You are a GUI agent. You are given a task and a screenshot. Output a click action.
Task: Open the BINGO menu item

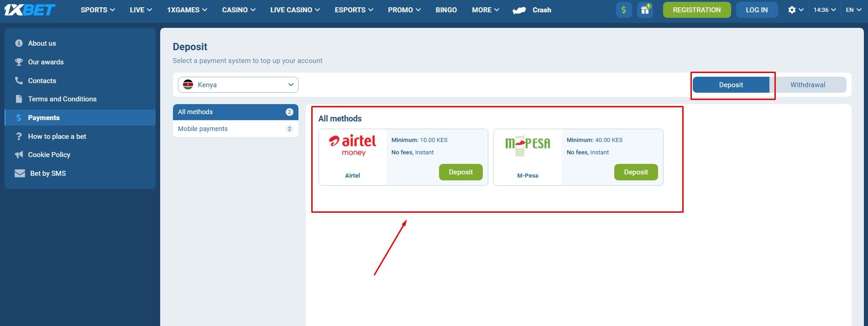click(446, 10)
